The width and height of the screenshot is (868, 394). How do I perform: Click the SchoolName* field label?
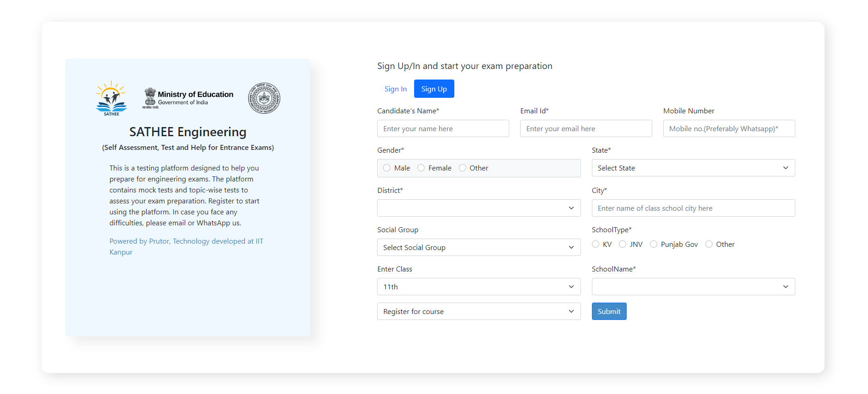614,269
